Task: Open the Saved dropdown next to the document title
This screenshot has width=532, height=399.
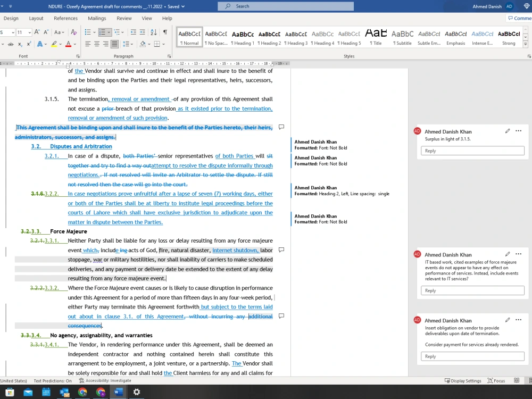Action: pyautogui.click(x=176, y=6)
